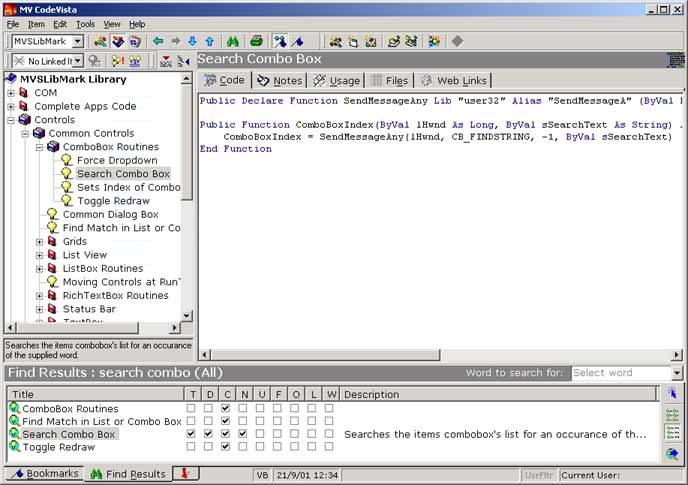Screen dimensions: 688x485
Task: Click the red down-triangle icon in second toolbar
Action: (166, 61)
